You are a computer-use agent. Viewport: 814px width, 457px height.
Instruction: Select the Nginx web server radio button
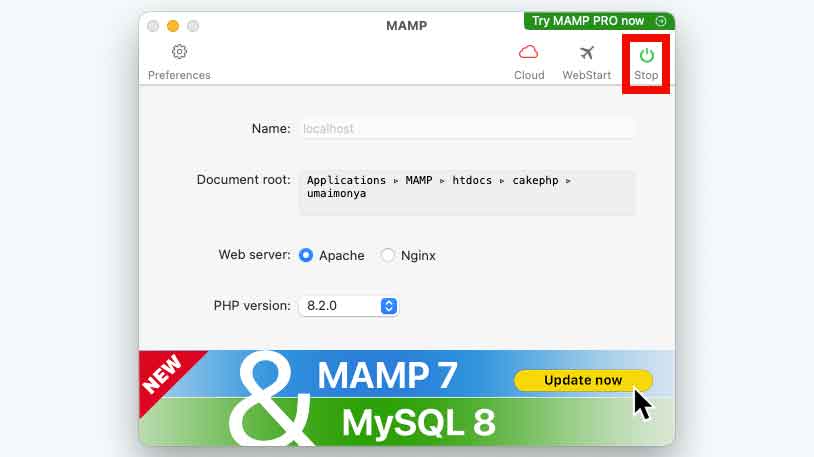[387, 255]
